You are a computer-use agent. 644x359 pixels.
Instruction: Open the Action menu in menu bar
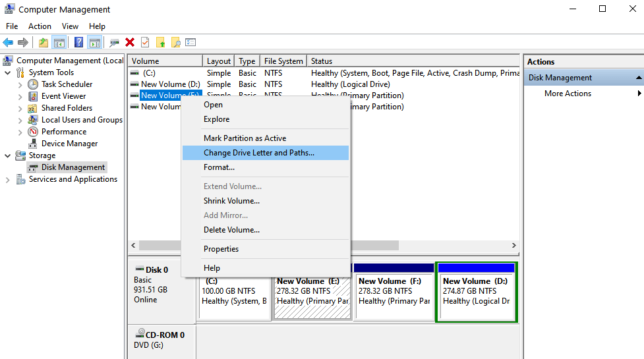[x=40, y=26]
